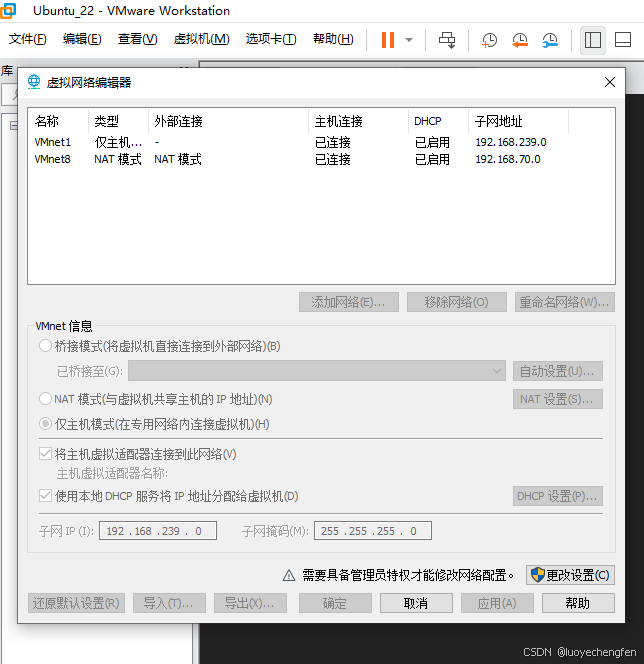Click the 主机连接 column header
The image size is (644, 664).
[x=359, y=122]
